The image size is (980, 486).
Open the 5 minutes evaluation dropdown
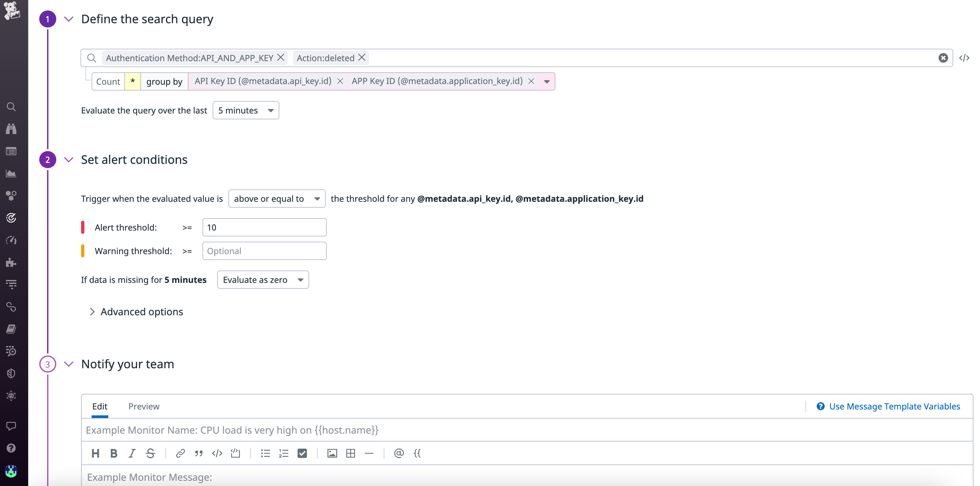tap(245, 110)
